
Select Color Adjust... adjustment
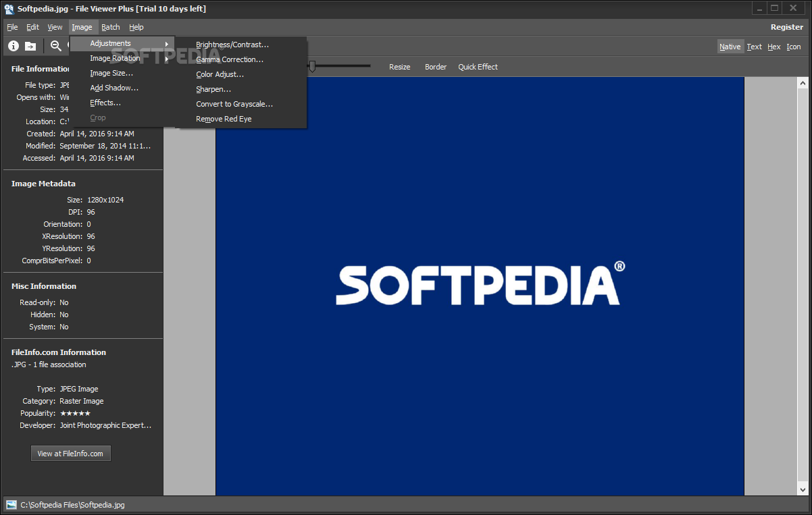242,74
